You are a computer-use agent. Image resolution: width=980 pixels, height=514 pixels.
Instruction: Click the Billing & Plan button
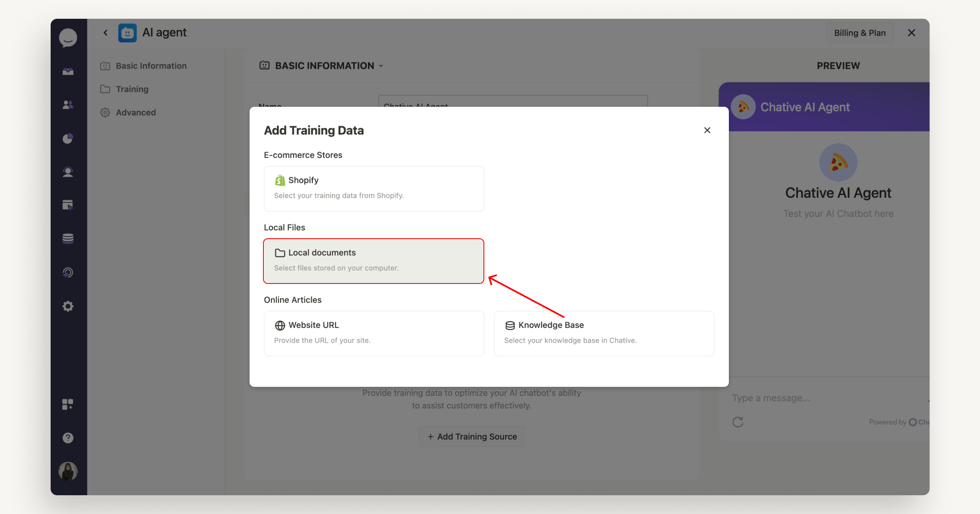[x=860, y=33]
